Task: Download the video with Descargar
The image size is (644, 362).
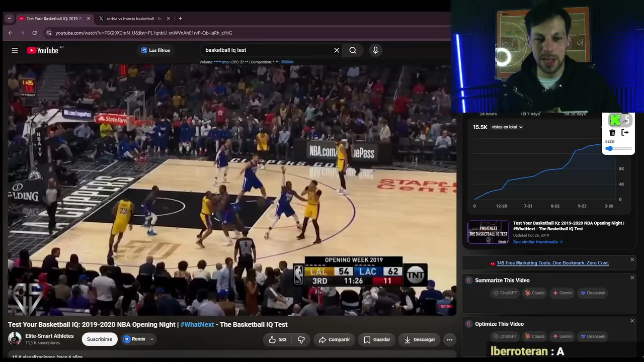Action: (420, 339)
